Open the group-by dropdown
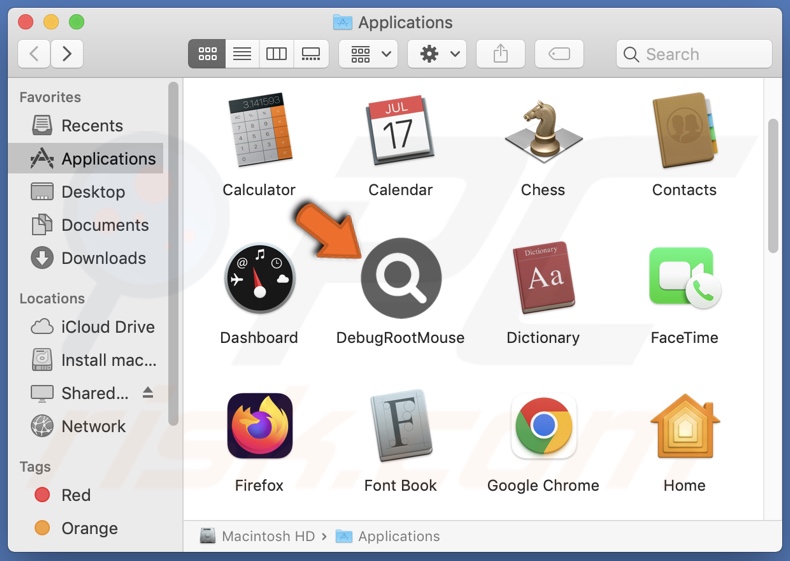 coord(368,53)
